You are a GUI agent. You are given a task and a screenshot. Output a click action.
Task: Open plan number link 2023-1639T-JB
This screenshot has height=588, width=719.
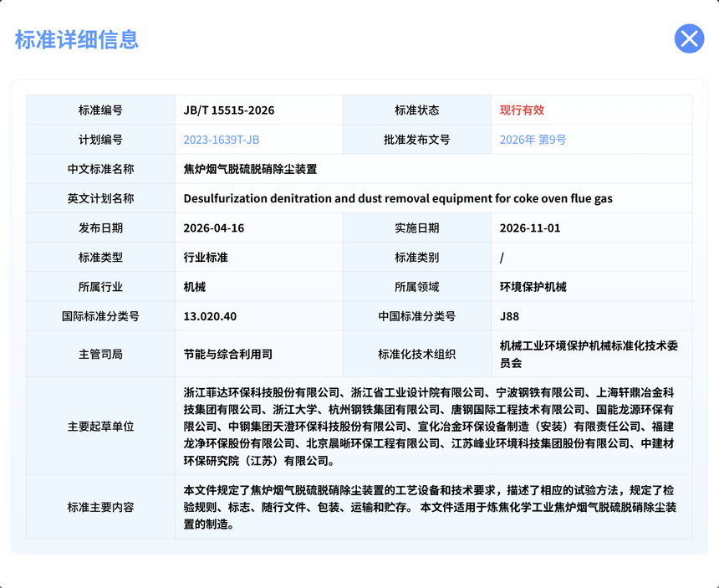(222, 140)
